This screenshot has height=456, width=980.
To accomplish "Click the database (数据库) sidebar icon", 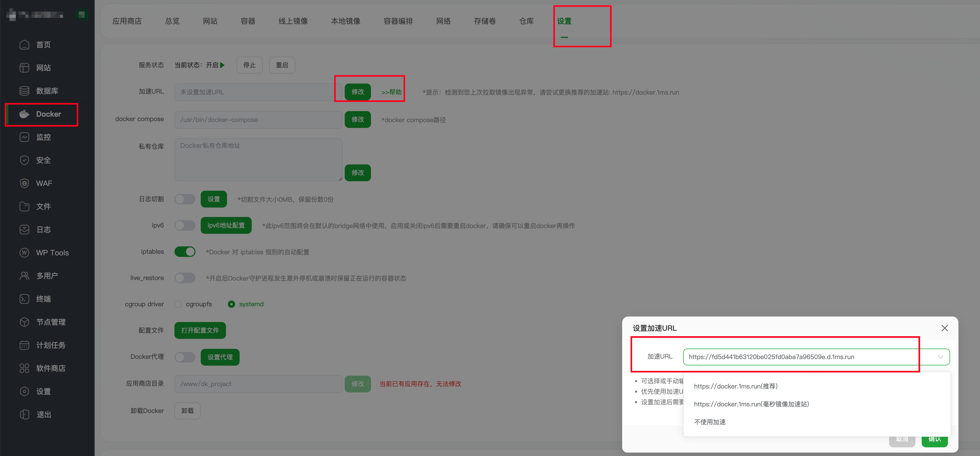I will [x=24, y=91].
